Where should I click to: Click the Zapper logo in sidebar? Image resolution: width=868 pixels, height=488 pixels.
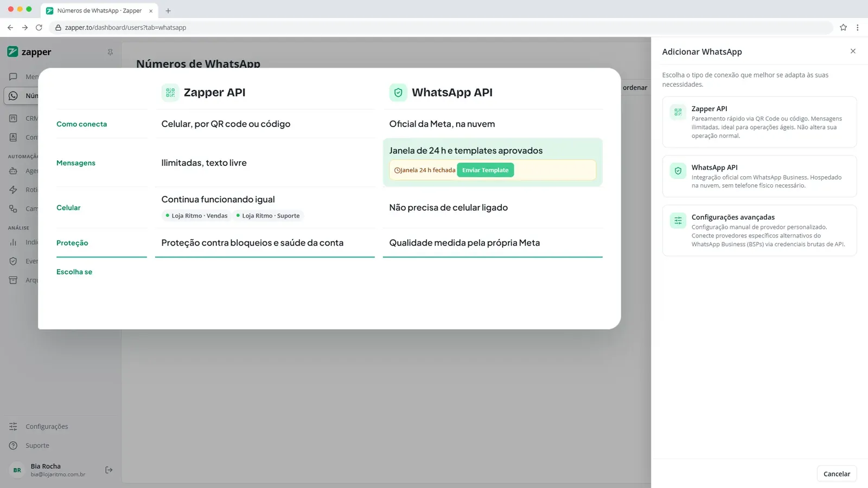(x=29, y=52)
